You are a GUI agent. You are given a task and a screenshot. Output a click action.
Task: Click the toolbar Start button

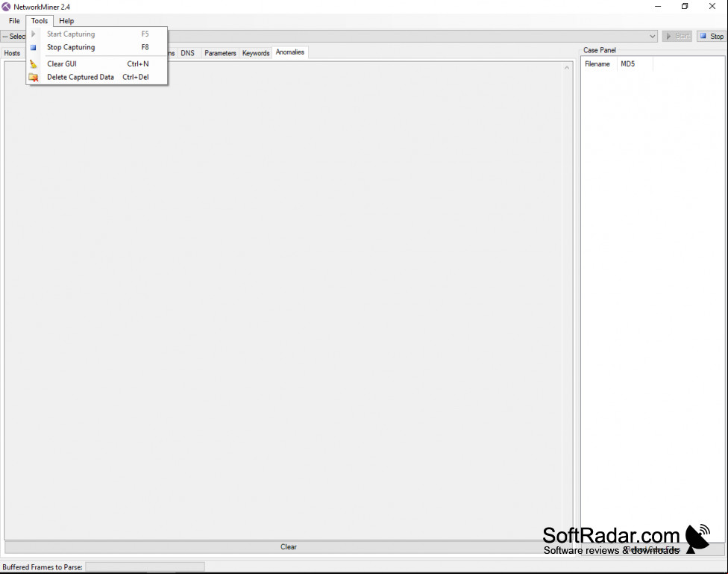677,37
